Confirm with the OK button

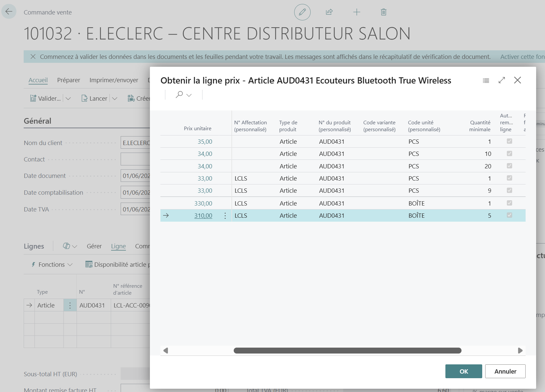coord(463,371)
